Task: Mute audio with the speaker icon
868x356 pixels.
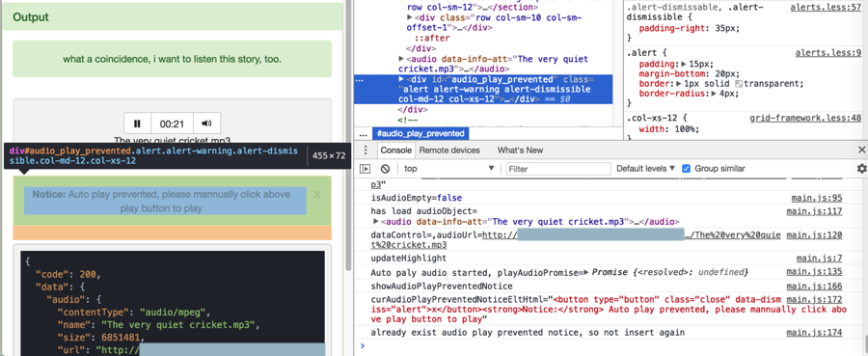Action: click(x=206, y=123)
